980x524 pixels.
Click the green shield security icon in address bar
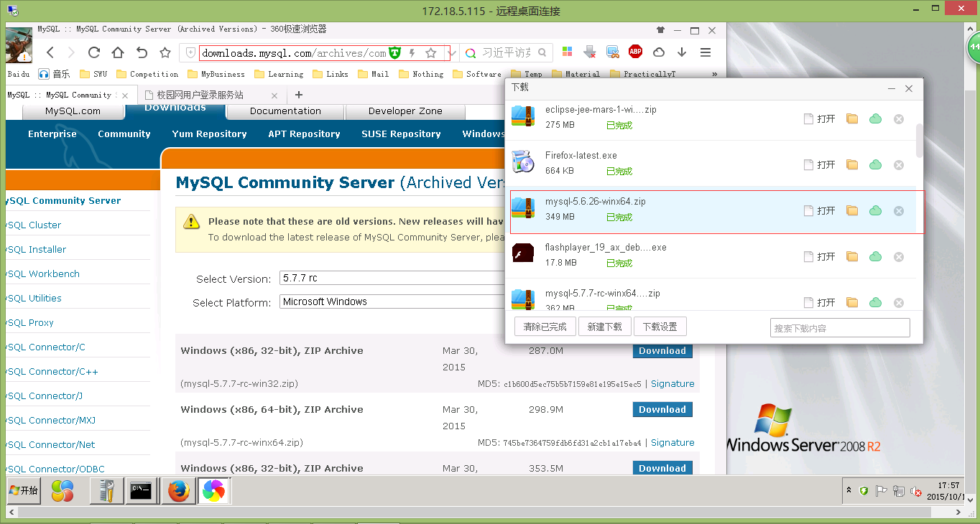(x=394, y=52)
